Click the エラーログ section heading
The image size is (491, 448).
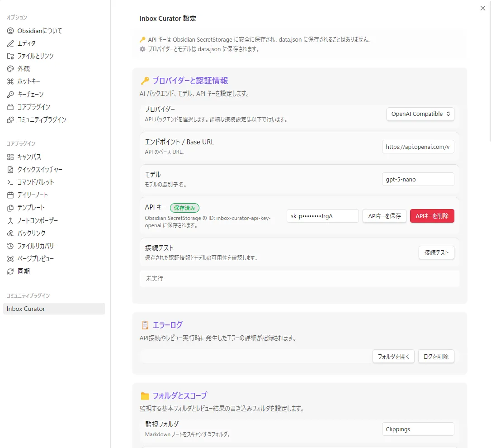pyautogui.click(x=167, y=325)
